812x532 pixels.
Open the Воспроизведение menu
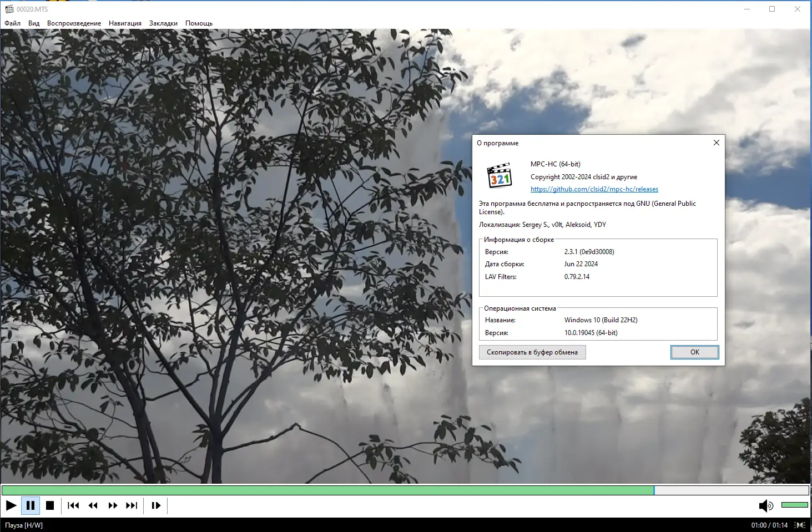click(x=74, y=23)
